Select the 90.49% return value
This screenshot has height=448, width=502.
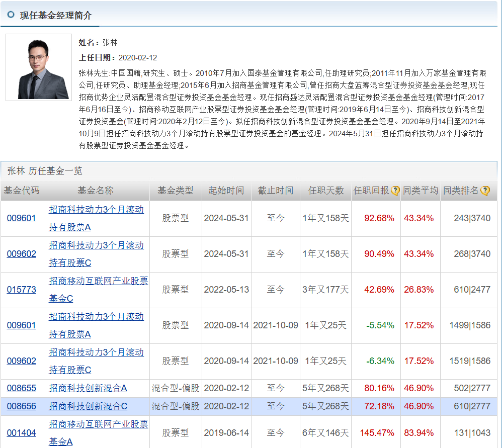click(x=379, y=254)
